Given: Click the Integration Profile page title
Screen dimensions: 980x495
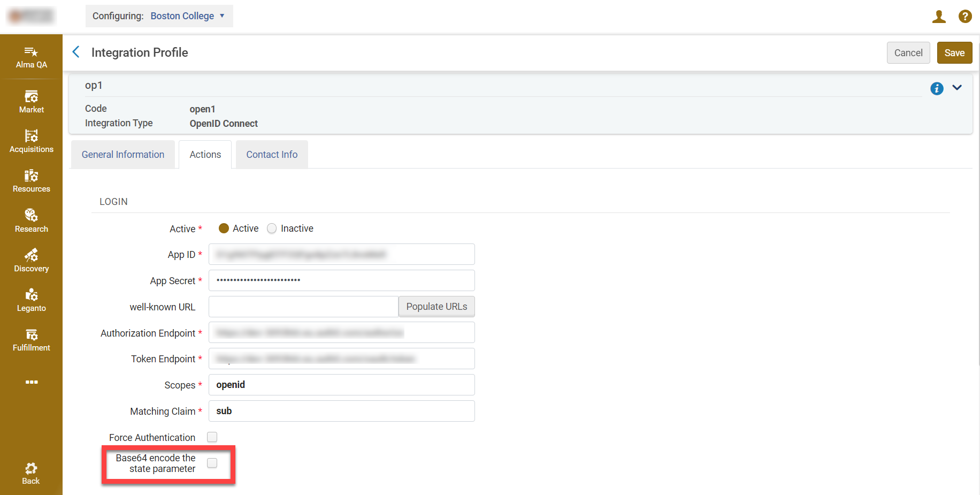Looking at the screenshot, I should [140, 52].
